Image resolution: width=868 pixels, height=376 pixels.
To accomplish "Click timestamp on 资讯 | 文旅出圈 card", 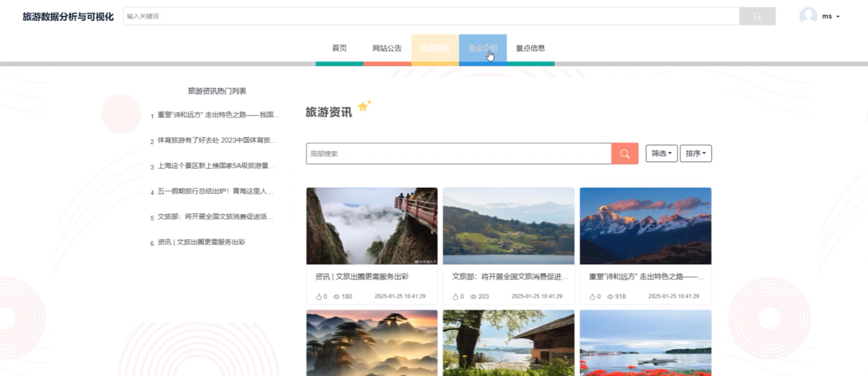I will tap(400, 296).
